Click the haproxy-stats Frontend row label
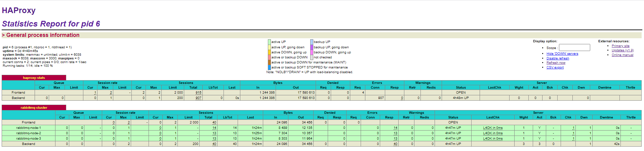The height and width of the screenshot is (151, 644). (18, 93)
